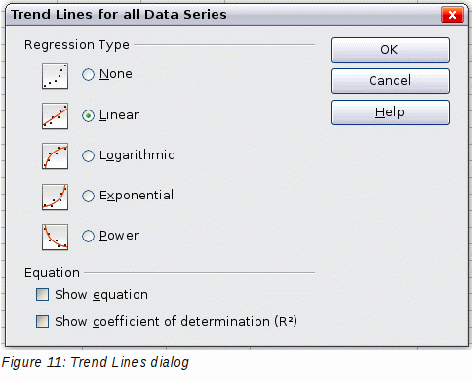Tick Show coefficient of determination checkbox
Viewport: 472px width, 382px height.
click(x=42, y=322)
